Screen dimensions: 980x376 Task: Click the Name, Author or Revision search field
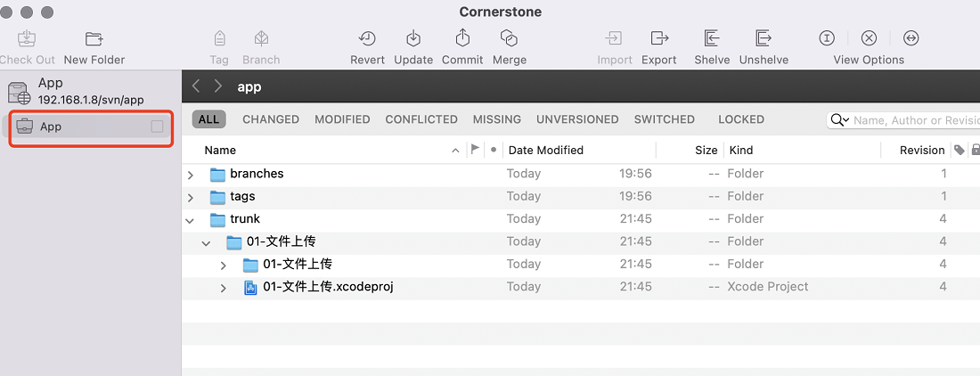916,120
